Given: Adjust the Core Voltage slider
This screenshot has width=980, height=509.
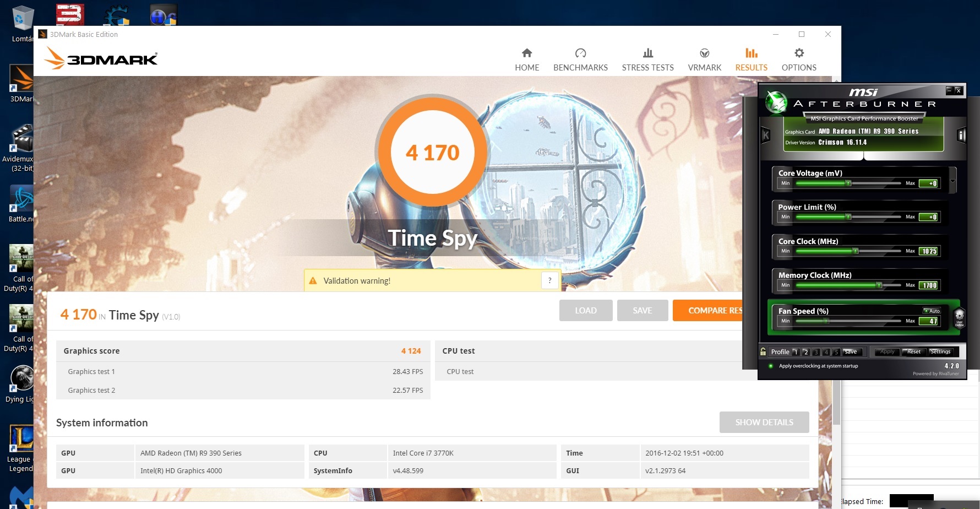Looking at the screenshot, I should point(848,183).
